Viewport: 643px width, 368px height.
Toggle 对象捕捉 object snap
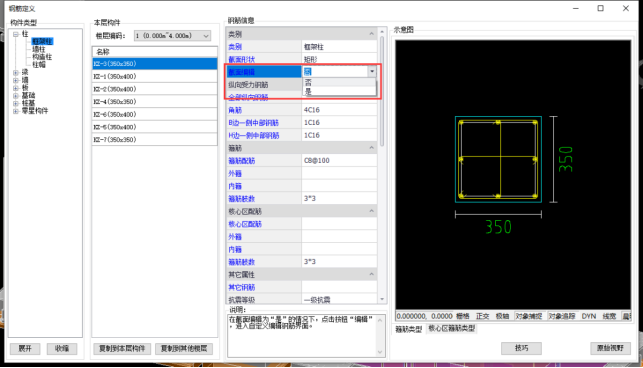click(529, 316)
